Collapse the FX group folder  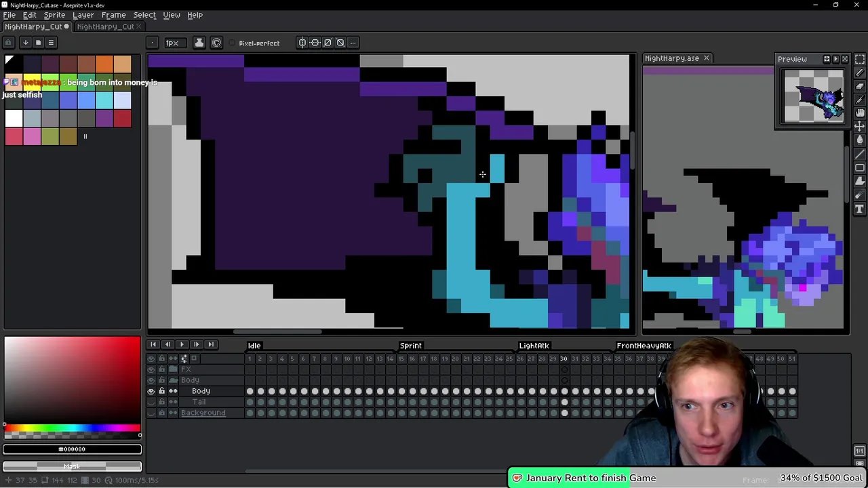click(173, 369)
